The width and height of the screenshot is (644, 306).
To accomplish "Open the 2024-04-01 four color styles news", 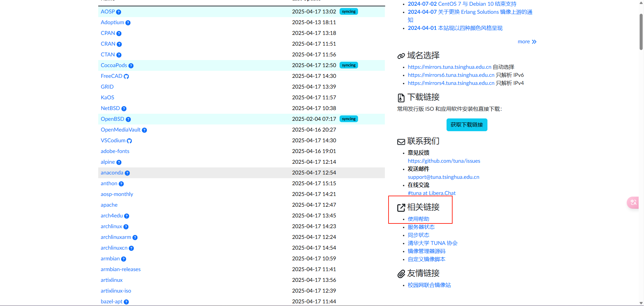I will tap(455, 28).
